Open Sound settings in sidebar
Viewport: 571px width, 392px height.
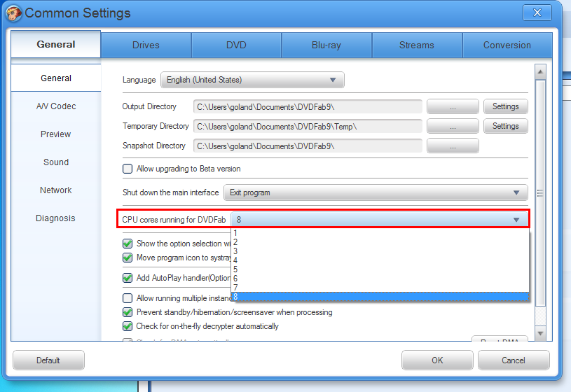(x=56, y=162)
